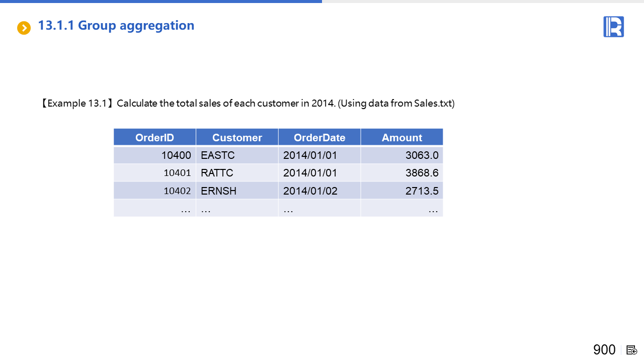The image size is (644, 362).
Task: Click the cell with OrderID 10402
Action: pos(155,191)
